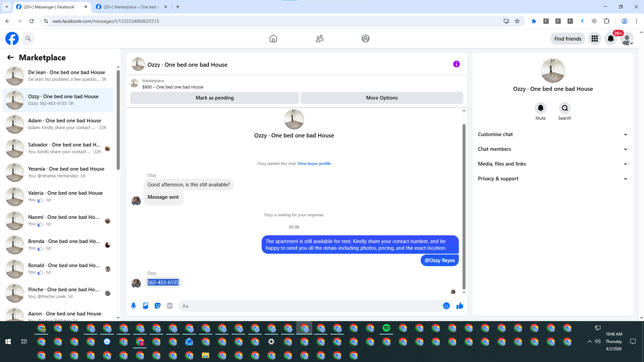Bookmark this page with the star icon
The height and width of the screenshot is (362, 644).
pyautogui.click(x=517, y=21)
